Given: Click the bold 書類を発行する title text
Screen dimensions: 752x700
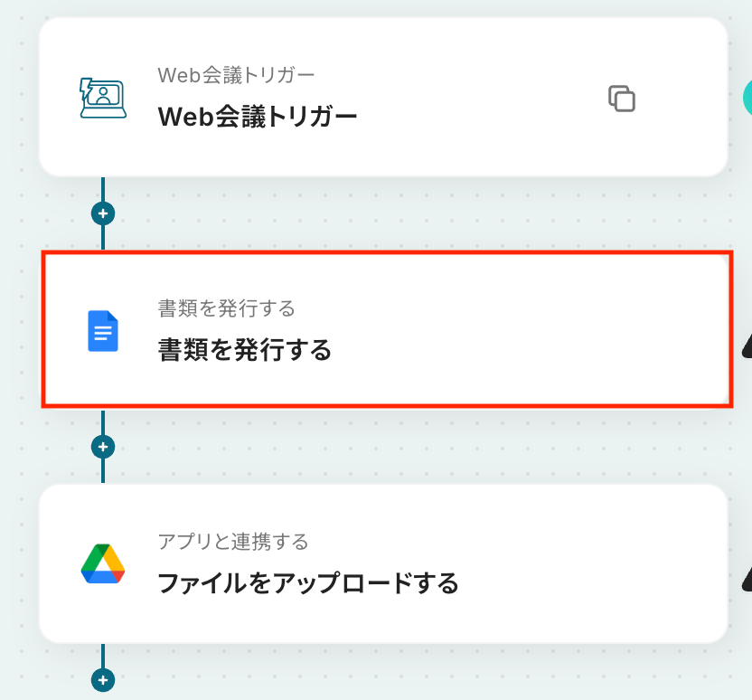Looking at the screenshot, I should [245, 350].
